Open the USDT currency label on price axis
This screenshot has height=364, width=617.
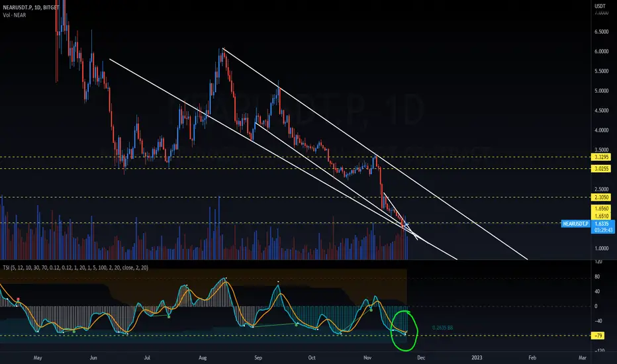pos(600,6)
